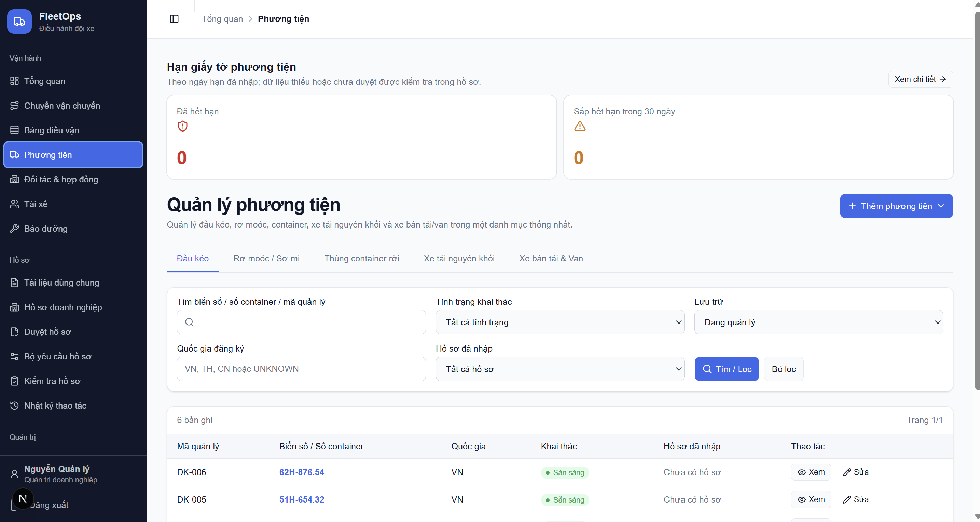The width and height of the screenshot is (980, 522).
Task: Click Chưa có hồ sơ in the DK-006 row
Action: 692,472
